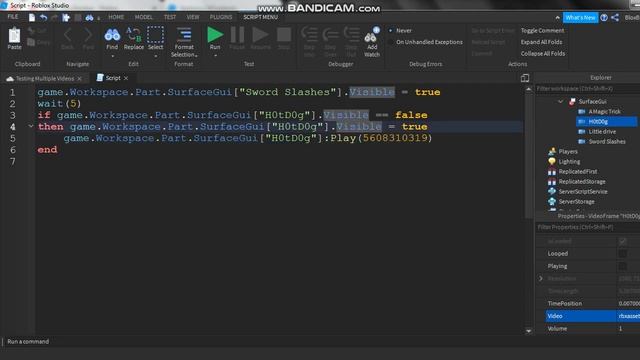
Task: Select the Never debug errors option
Action: (x=400, y=31)
